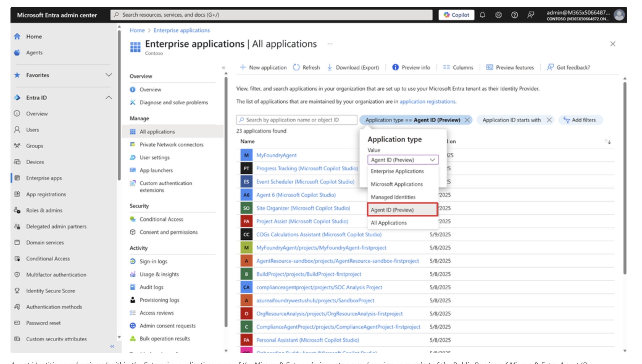The width and height of the screenshot is (642, 364).
Task: Click the Admin consent requests icon
Action: tap(133, 326)
